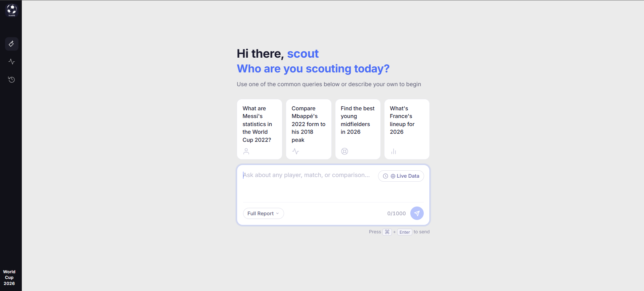Click the person icon on the Messi card
This screenshot has height=291, width=644.
pyautogui.click(x=246, y=151)
